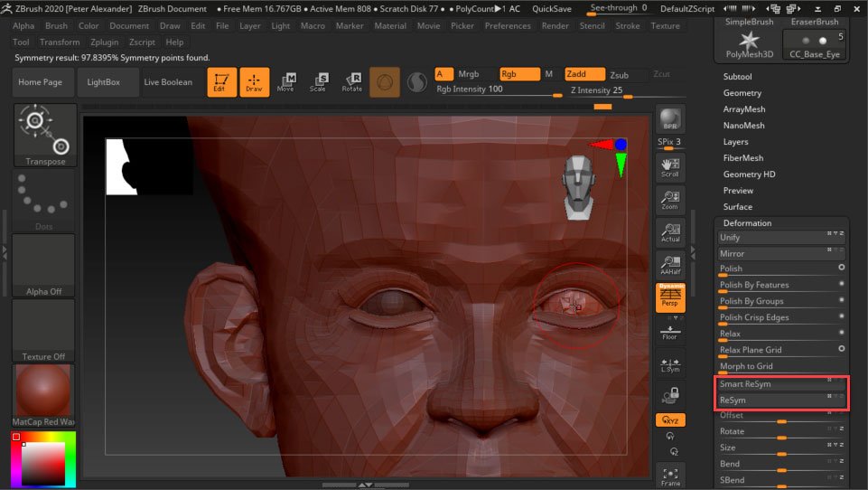
Task: Enable the Mrgb channel mode
Action: [x=468, y=74]
